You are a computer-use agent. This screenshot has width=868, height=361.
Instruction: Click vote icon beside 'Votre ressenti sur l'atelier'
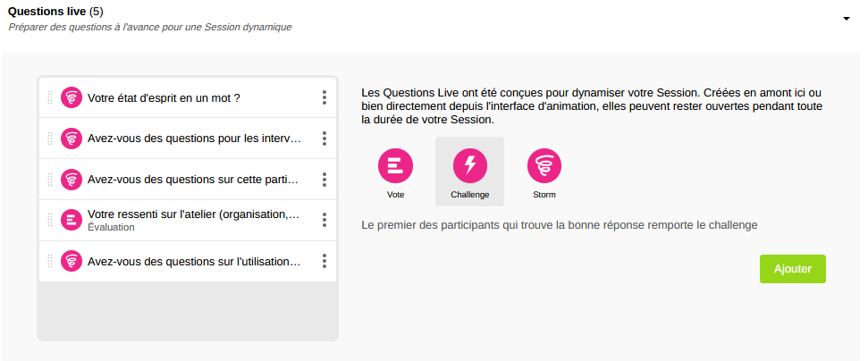[x=72, y=220]
